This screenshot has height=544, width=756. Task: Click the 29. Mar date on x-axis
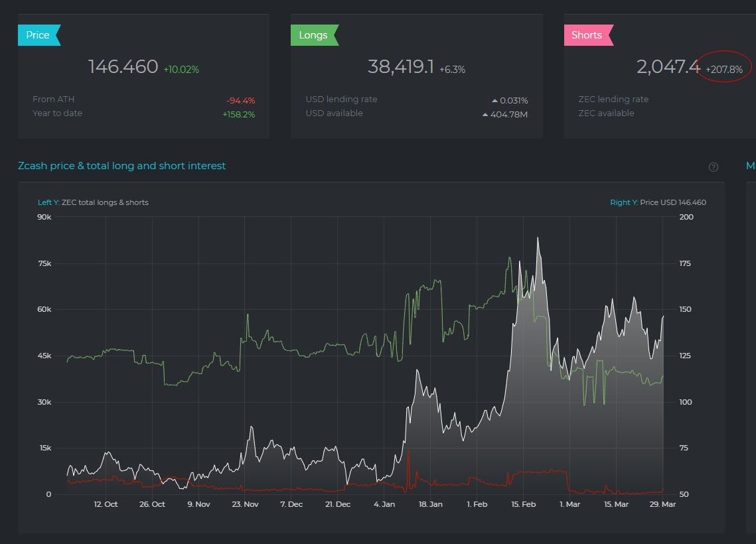[662, 504]
